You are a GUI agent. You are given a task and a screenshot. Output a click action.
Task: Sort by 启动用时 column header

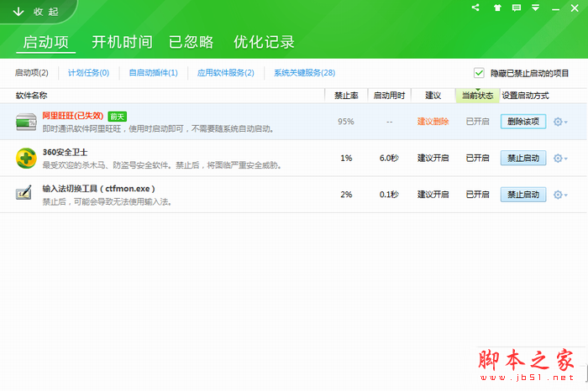(x=389, y=96)
